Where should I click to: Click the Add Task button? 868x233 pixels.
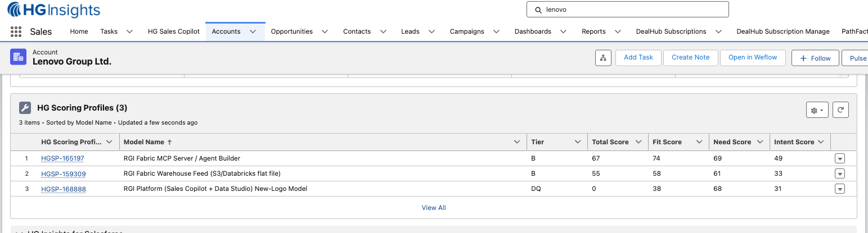click(638, 57)
